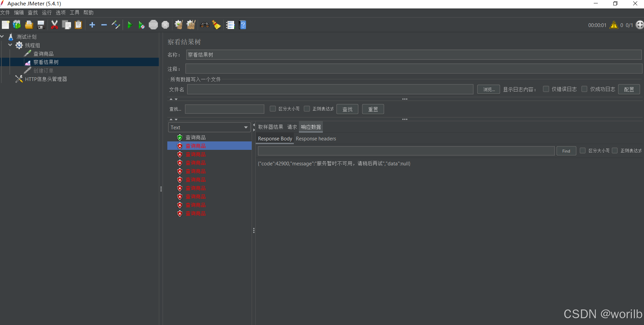This screenshot has height=325, width=644.
Task: Click the Copy icon in toolbar
Action: click(x=66, y=25)
